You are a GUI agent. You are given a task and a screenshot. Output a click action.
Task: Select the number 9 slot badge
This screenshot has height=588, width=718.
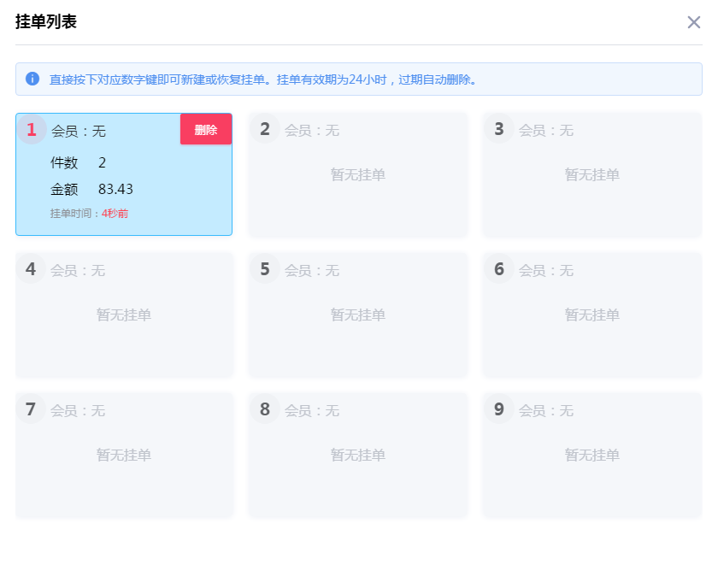pyautogui.click(x=499, y=409)
